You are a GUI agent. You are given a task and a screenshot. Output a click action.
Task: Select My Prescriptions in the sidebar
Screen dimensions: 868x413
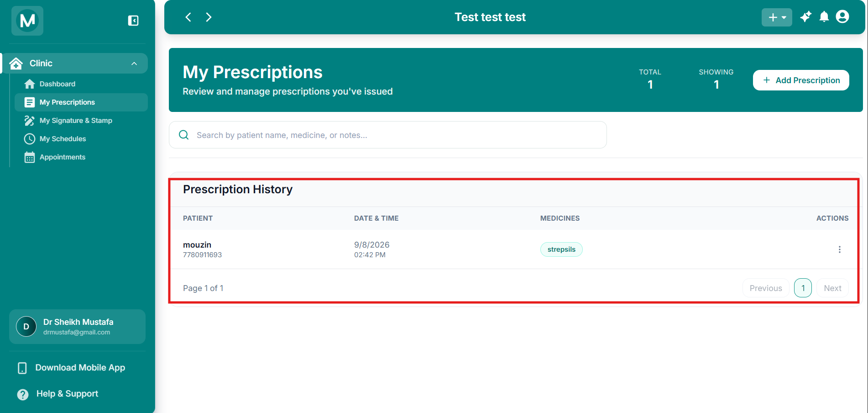click(81, 102)
